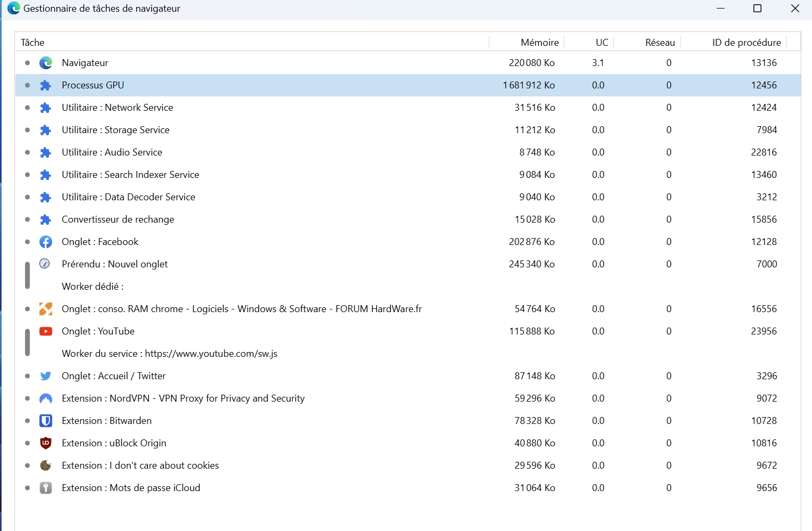
Task: Sort by UC column header
Action: pyautogui.click(x=602, y=43)
